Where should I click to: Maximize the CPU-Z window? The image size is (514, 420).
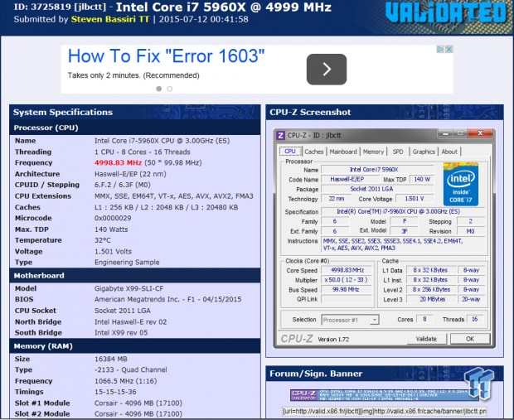click(460, 133)
